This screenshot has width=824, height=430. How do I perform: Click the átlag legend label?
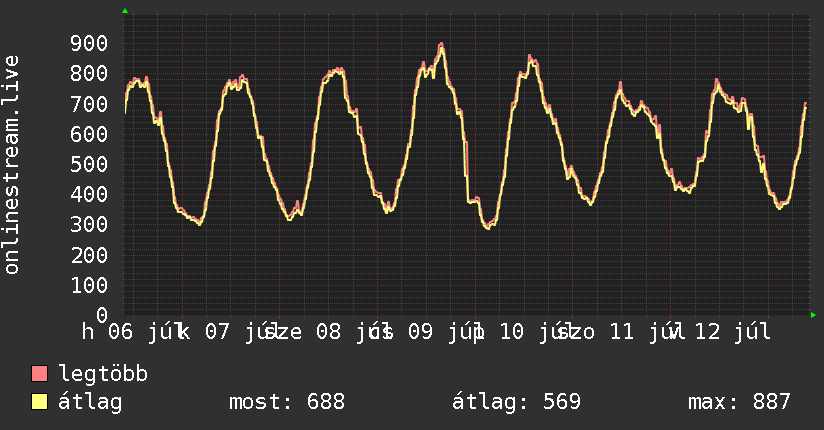click(x=90, y=402)
